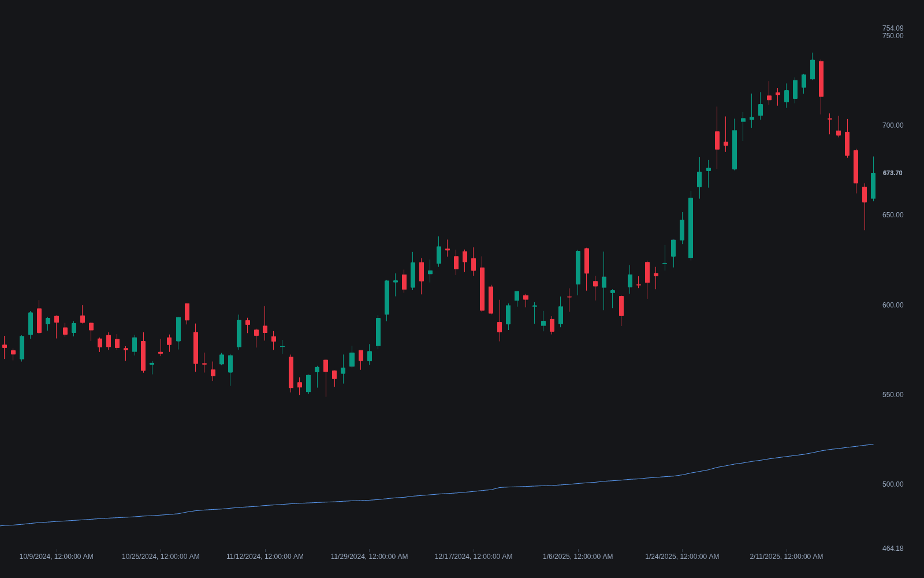The height and width of the screenshot is (578, 924).
Task: Click the 2/11/2025 date axis label
Action: point(787,557)
